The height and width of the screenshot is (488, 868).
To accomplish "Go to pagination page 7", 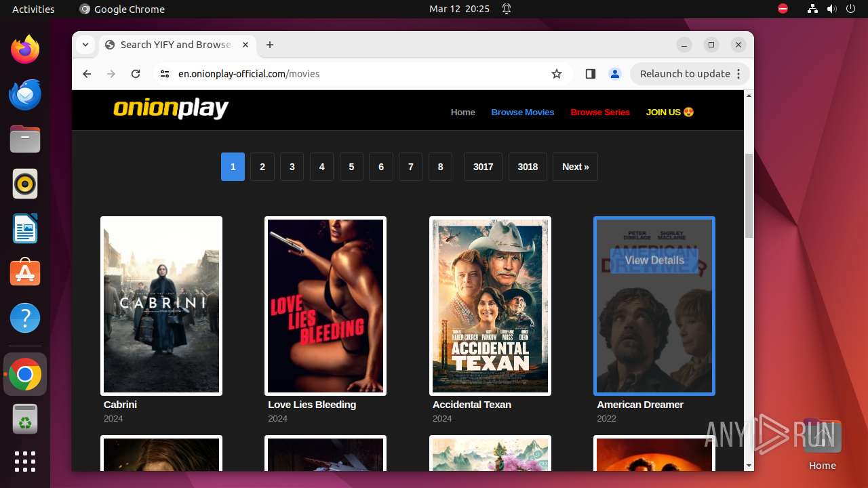I will click(x=411, y=167).
